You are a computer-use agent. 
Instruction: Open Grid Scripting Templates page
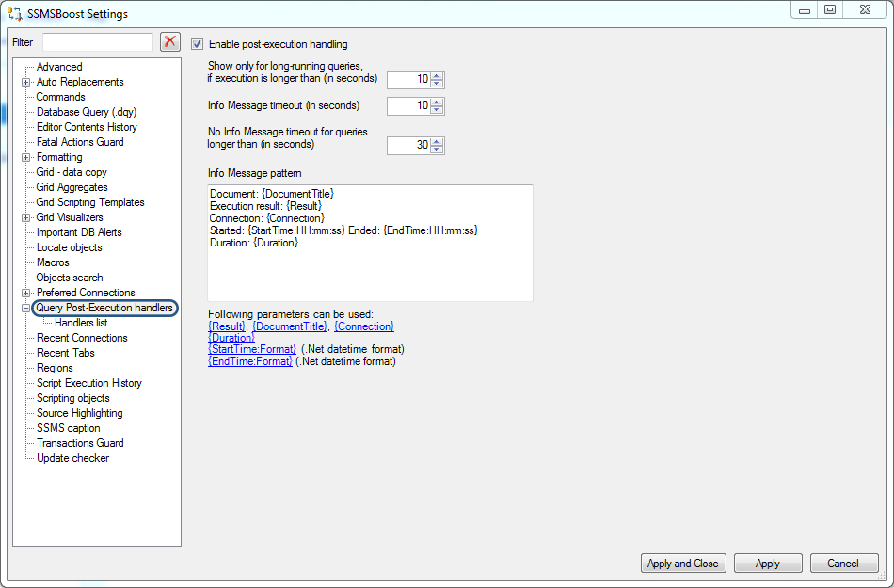coord(90,202)
